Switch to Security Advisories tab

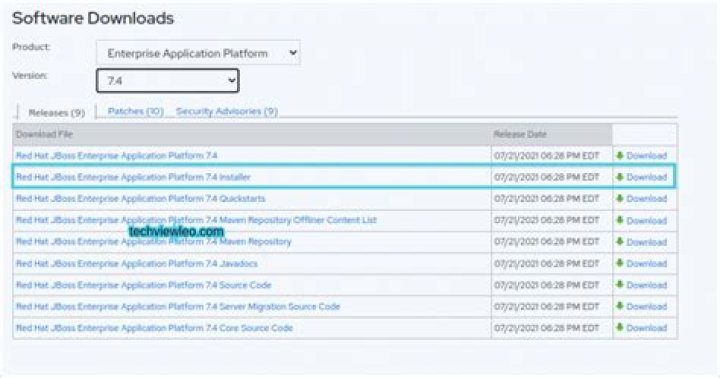coord(227,111)
